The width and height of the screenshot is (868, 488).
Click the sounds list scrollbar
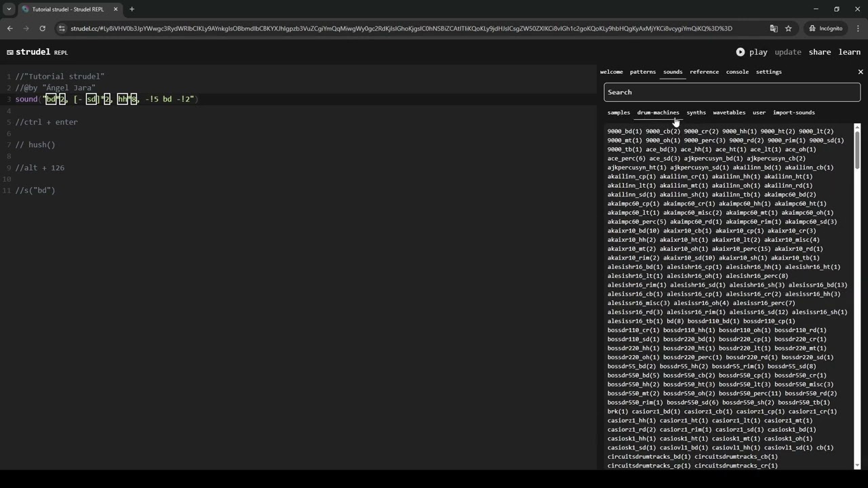point(857,150)
